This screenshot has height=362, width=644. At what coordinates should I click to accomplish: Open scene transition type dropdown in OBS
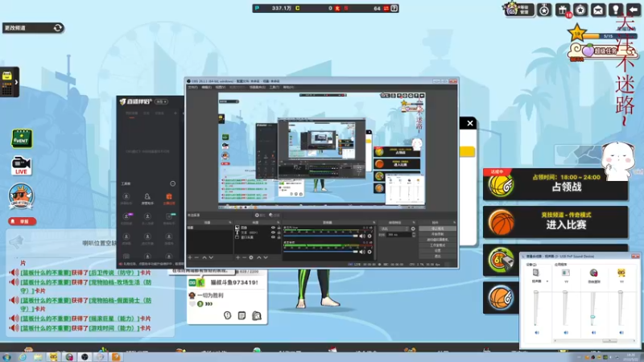[x=394, y=228]
